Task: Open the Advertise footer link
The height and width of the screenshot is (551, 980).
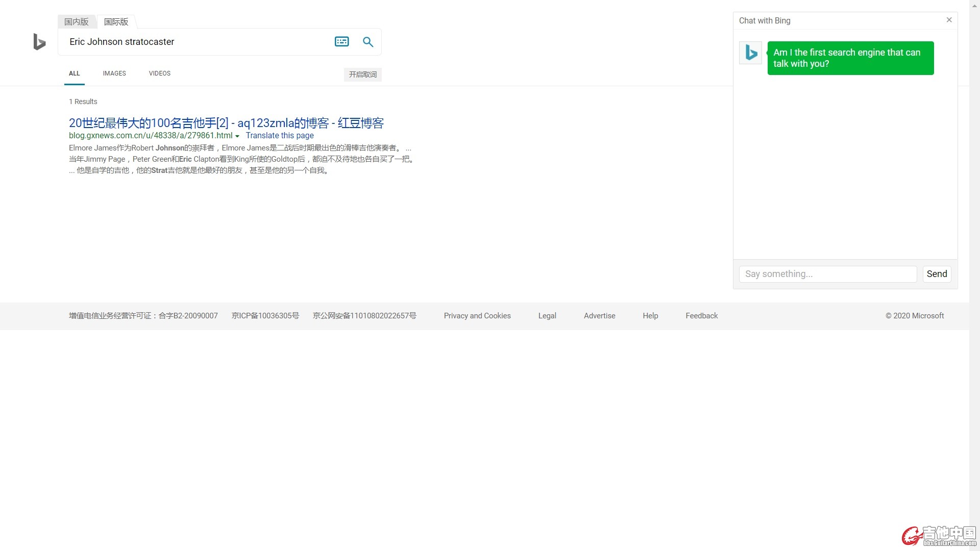Action: 599,316
